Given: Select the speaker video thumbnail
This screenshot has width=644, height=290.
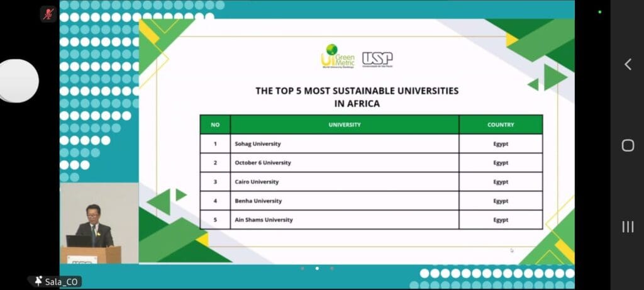Looking at the screenshot, I should (x=99, y=223).
